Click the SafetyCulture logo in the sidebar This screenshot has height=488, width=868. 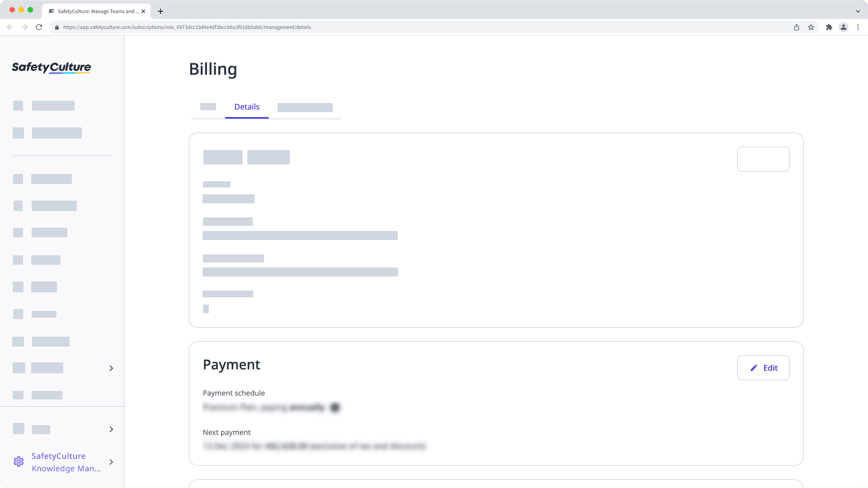tap(50, 67)
